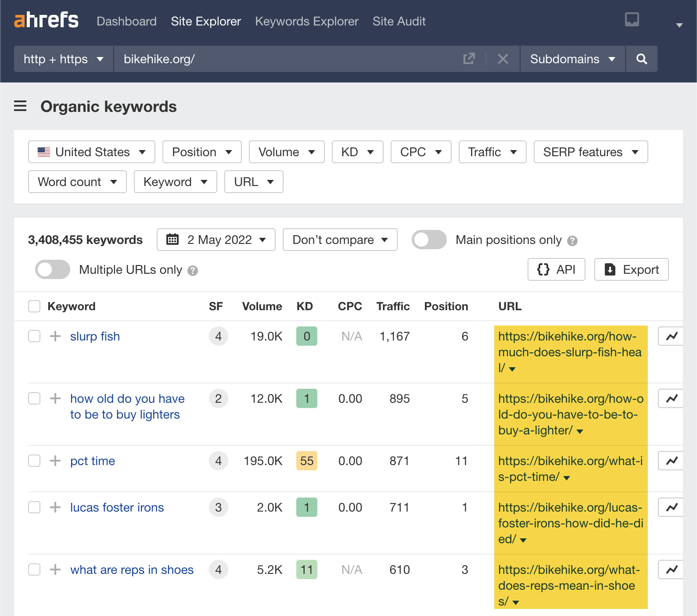Open the notifications monitor icon in header
This screenshot has width=697, height=616.
tap(632, 20)
